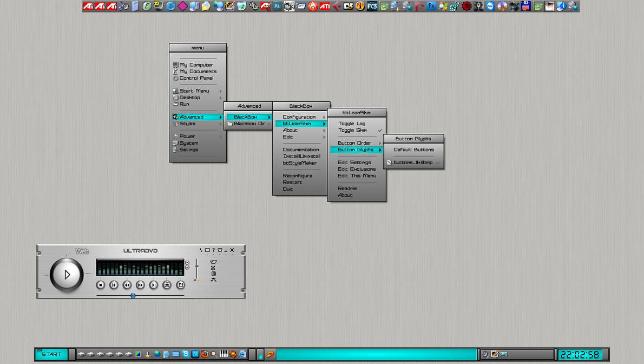
Task: Select Edit Settings in bbLeanSkin menu
Action: (354, 162)
